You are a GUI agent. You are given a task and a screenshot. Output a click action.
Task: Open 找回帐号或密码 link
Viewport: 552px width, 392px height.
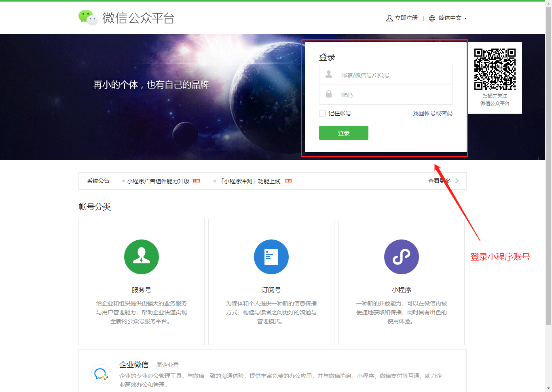[x=432, y=113]
